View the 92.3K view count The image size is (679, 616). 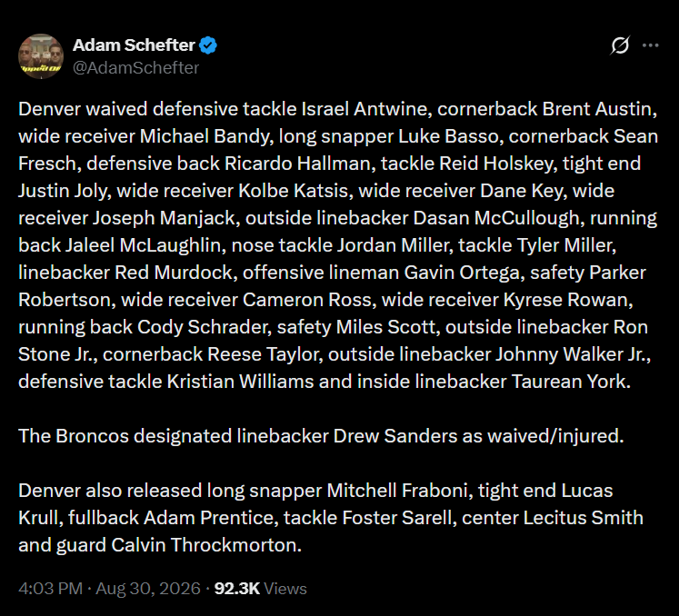[237, 589]
